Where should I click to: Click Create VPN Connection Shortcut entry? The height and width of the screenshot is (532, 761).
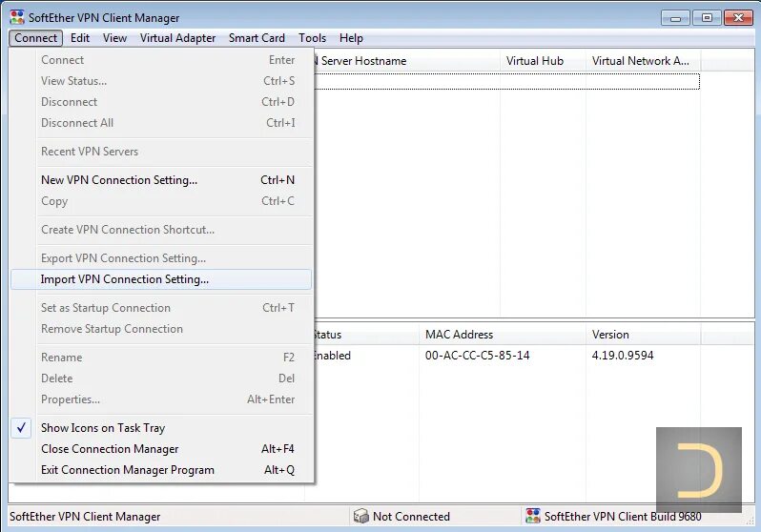point(161,230)
